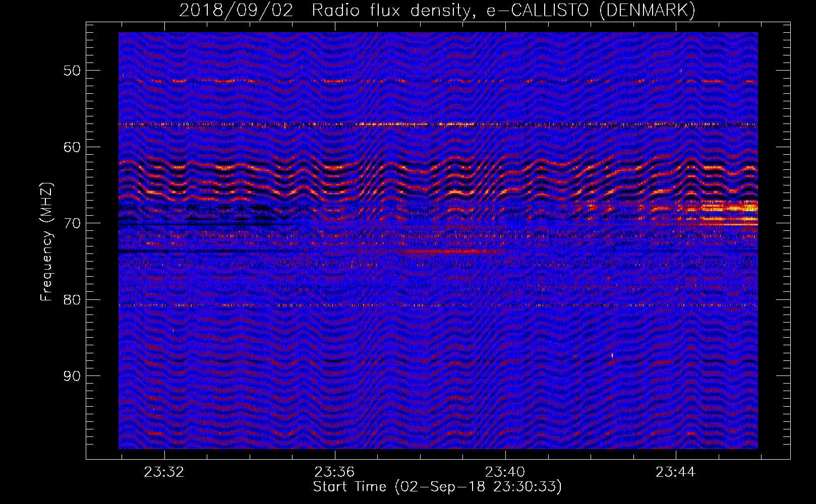Click the 70 frequency tick label
The width and height of the screenshot is (816, 504).
click(72, 223)
